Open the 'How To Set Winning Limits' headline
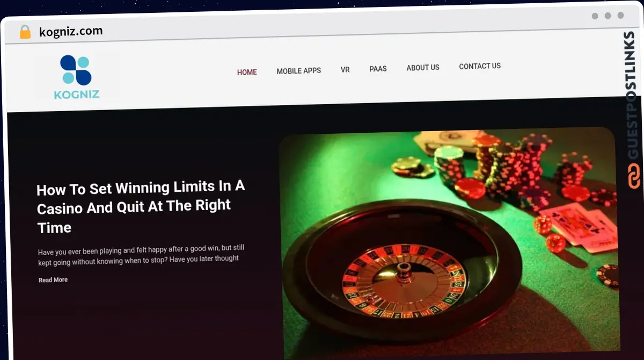 [x=141, y=207]
